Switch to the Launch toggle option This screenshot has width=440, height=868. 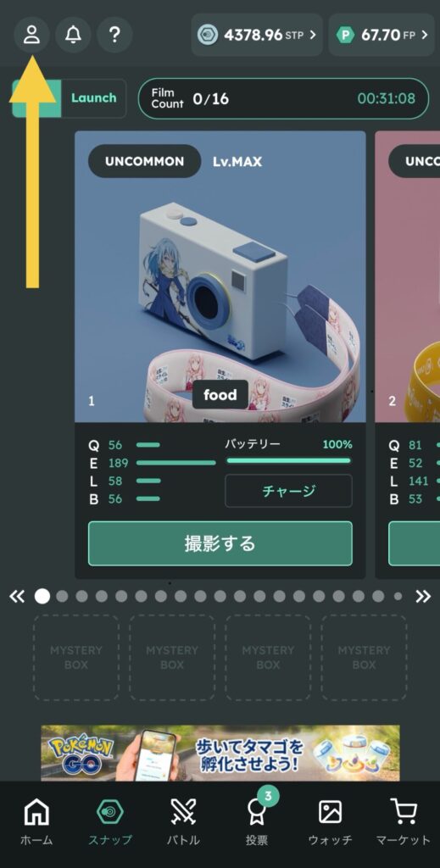pyautogui.click(x=93, y=98)
